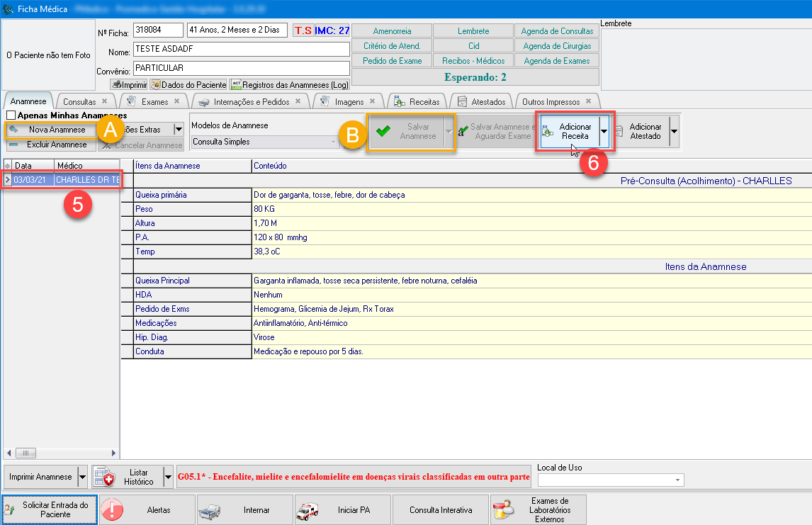Viewport: 812px width, 525px height.
Task: Open Dados do Paciente
Action: [188, 84]
